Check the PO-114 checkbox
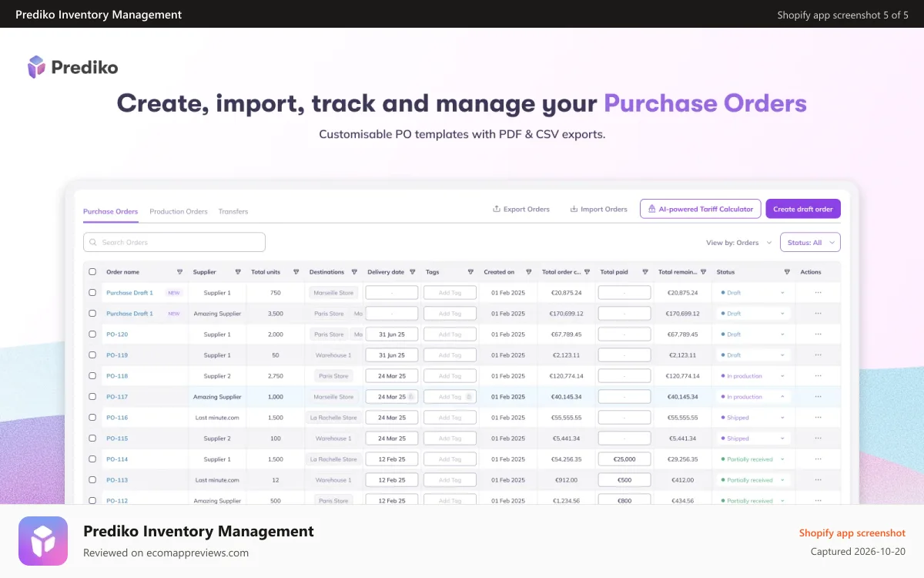 (x=92, y=459)
